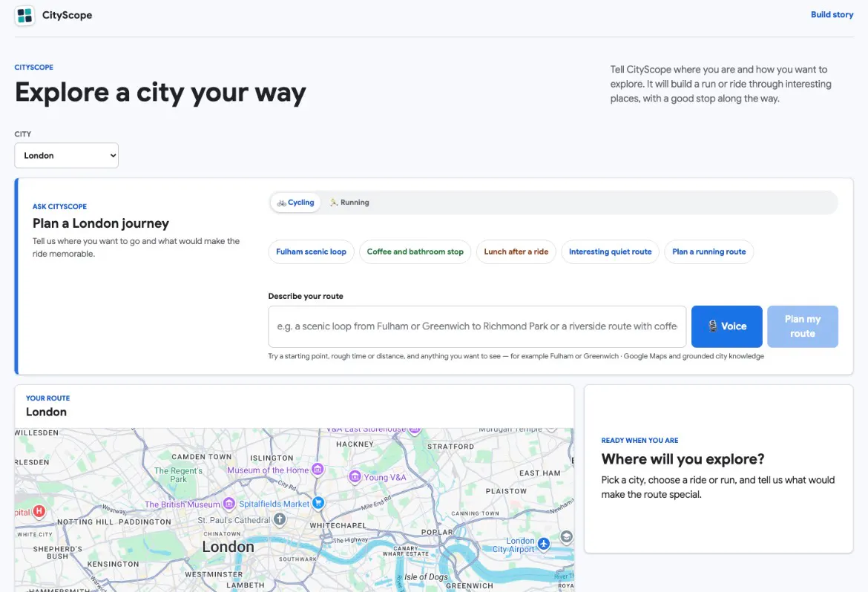
Task: Click the PLAISTOW map label
Action: tap(506, 491)
